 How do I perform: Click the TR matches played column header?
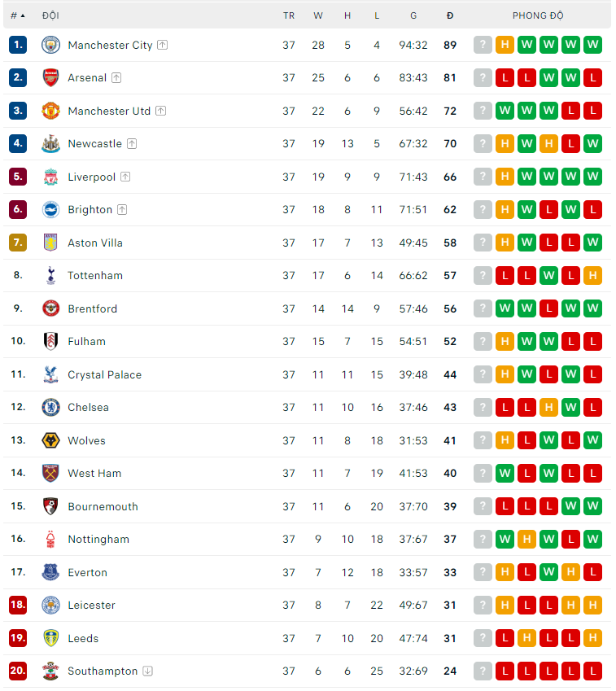pyautogui.click(x=289, y=15)
